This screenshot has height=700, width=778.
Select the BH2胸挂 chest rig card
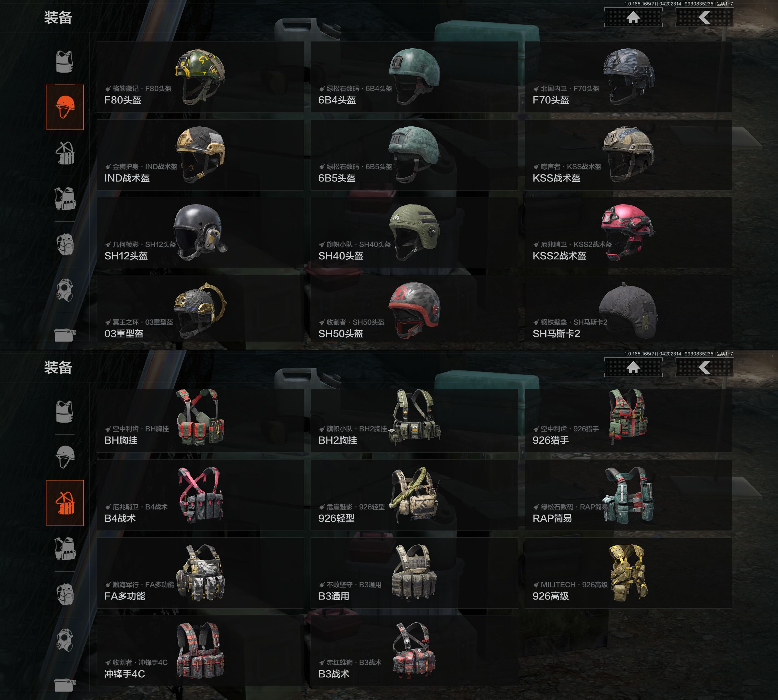tap(414, 420)
